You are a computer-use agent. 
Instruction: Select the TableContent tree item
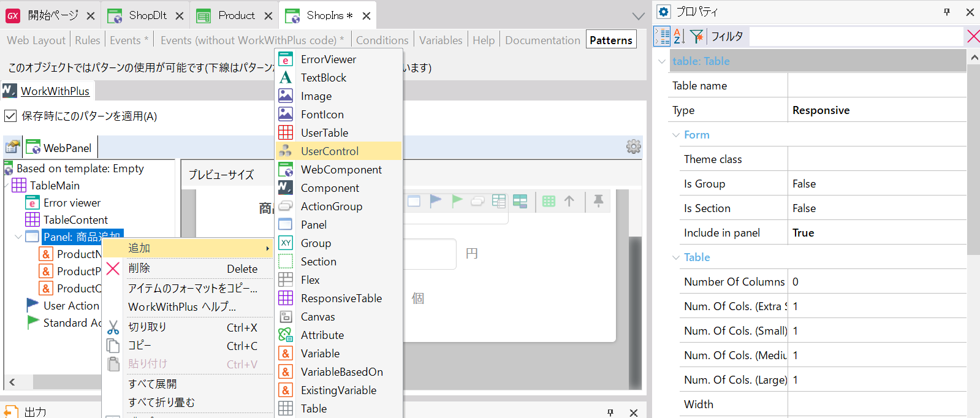(75, 220)
